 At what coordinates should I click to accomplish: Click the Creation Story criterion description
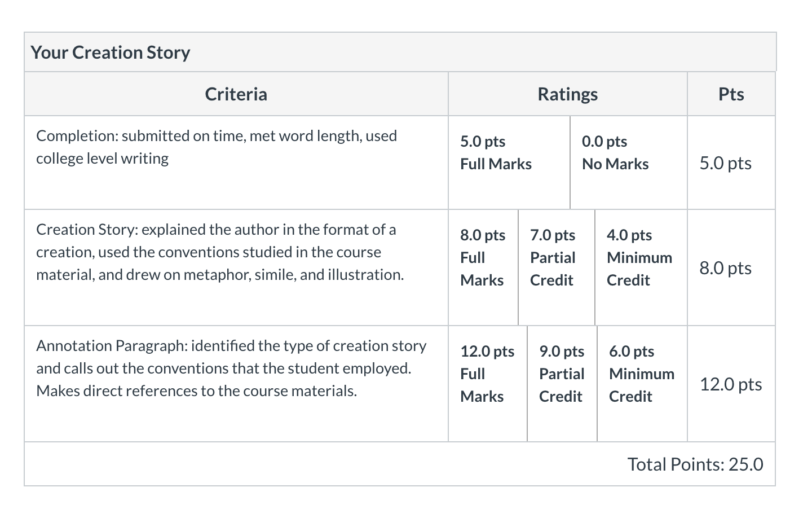point(220,252)
